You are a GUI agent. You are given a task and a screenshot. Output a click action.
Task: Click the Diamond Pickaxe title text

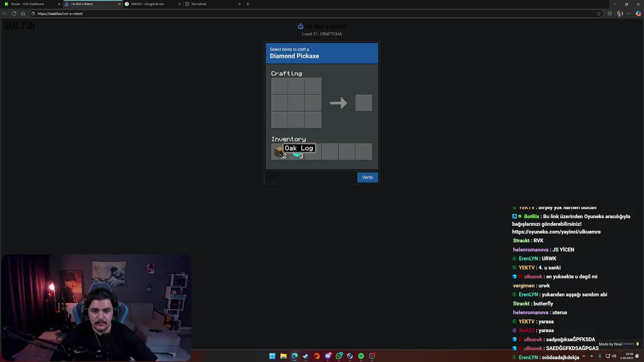pyautogui.click(x=294, y=56)
